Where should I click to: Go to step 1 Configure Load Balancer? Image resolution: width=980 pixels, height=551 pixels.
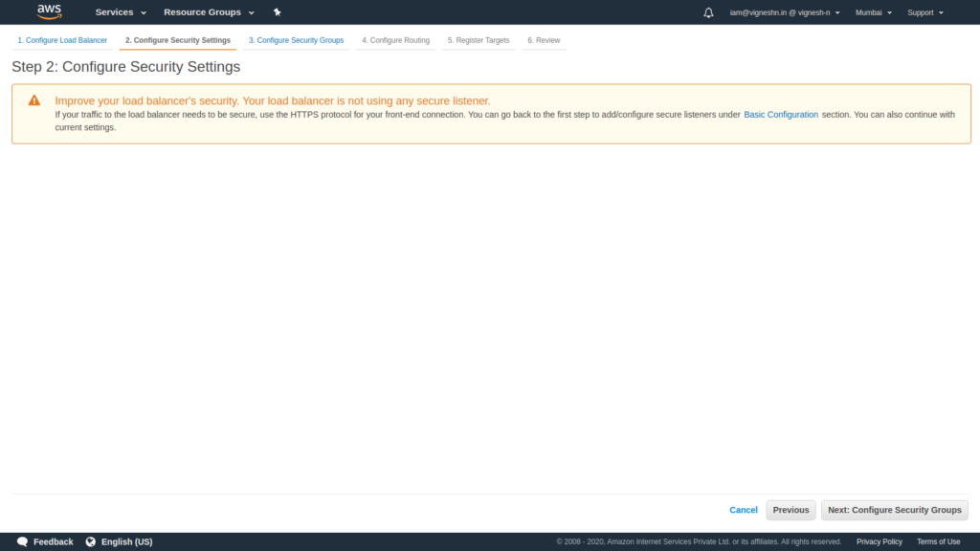click(x=62, y=40)
